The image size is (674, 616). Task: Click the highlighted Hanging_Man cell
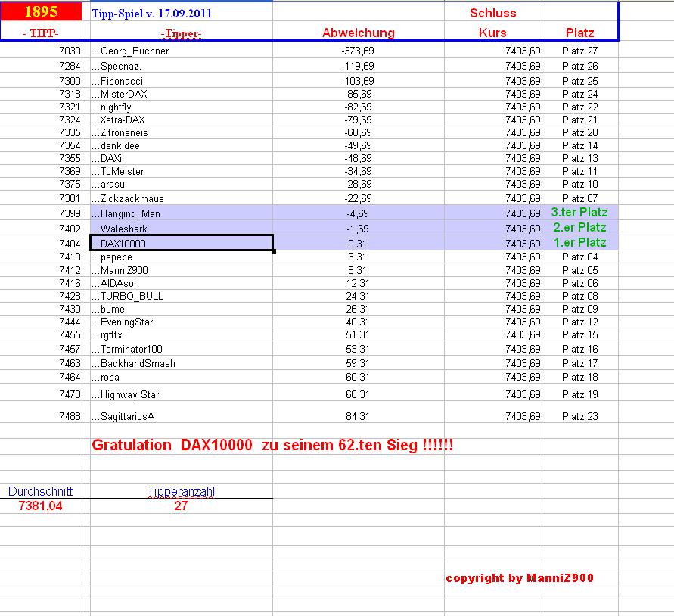182,213
